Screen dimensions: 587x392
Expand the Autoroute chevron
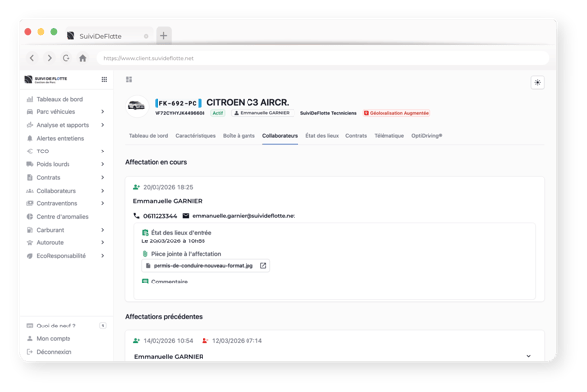tap(102, 243)
